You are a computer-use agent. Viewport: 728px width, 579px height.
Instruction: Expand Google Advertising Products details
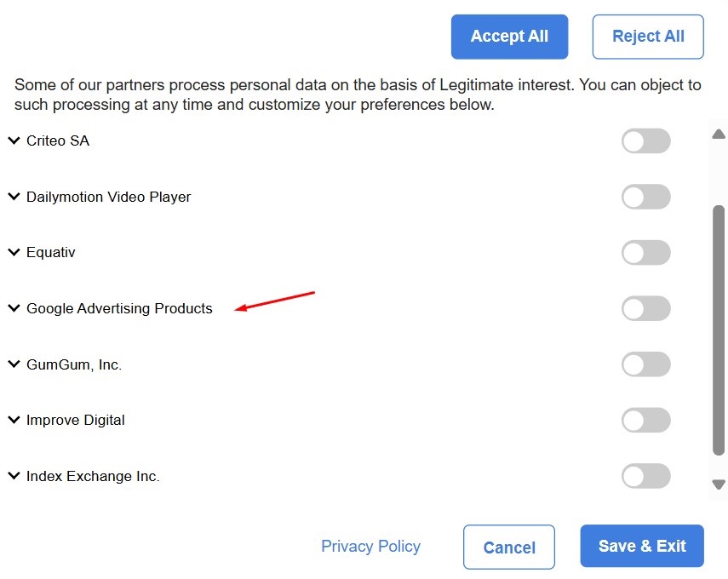(13, 307)
